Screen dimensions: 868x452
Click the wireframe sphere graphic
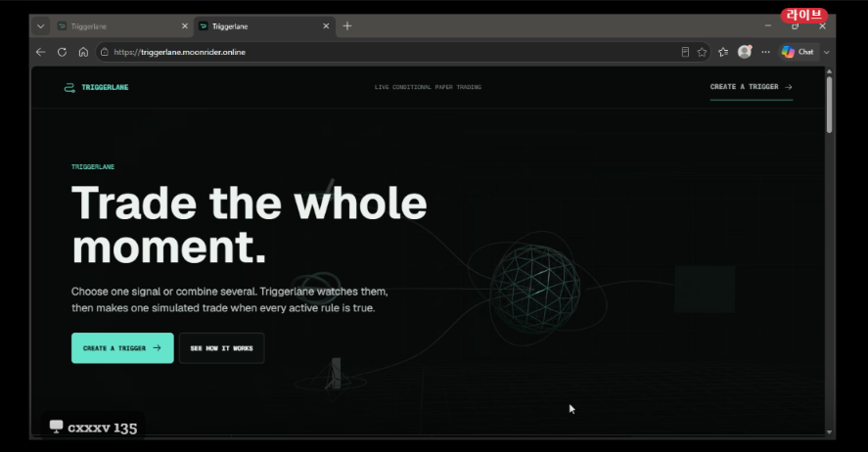534,288
